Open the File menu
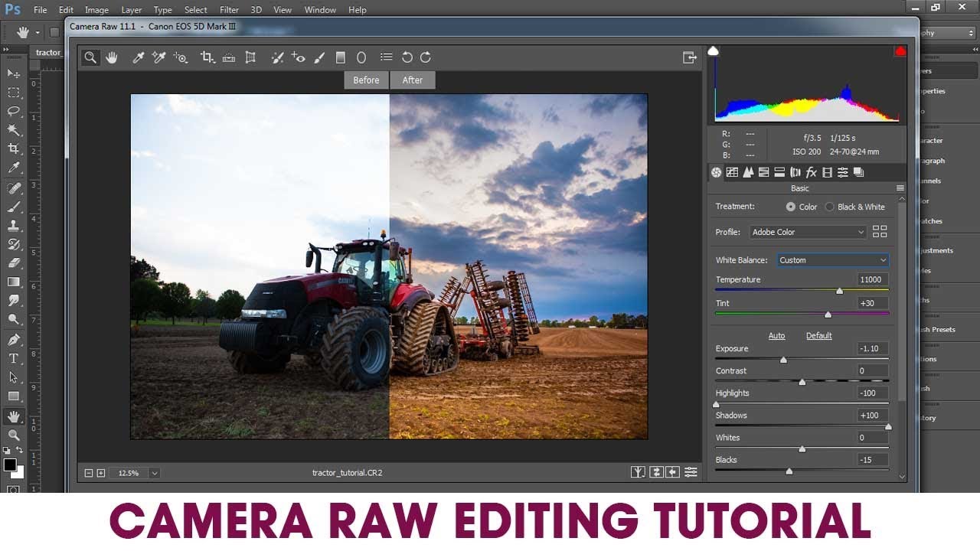Viewport: 980px width, 551px height. click(x=41, y=10)
